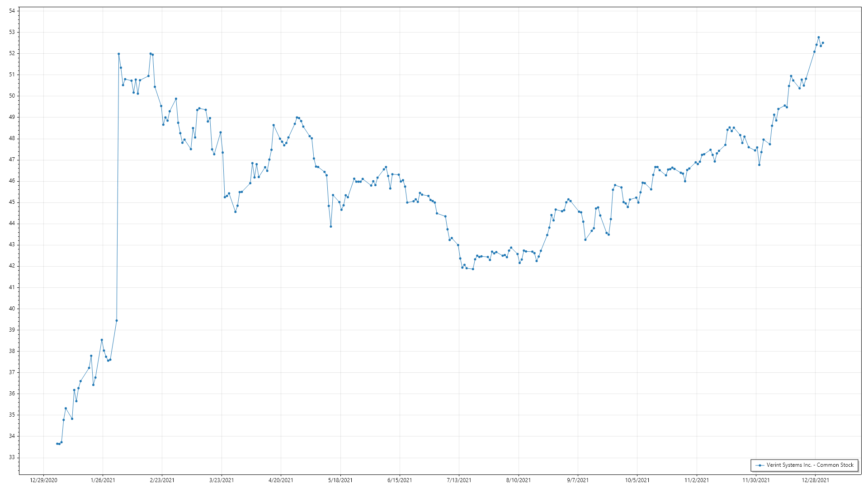Select the 45 y-axis tick label
The height and width of the screenshot is (488, 868).
click(12, 202)
